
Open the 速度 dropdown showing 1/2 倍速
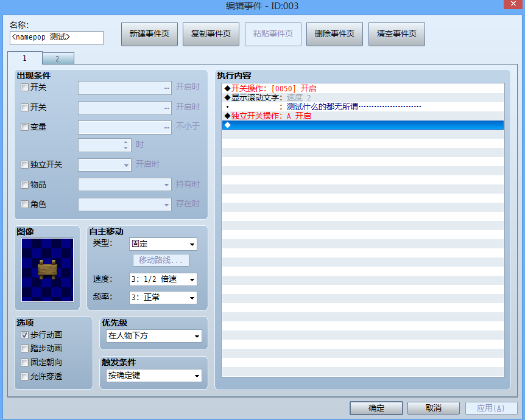click(163, 279)
